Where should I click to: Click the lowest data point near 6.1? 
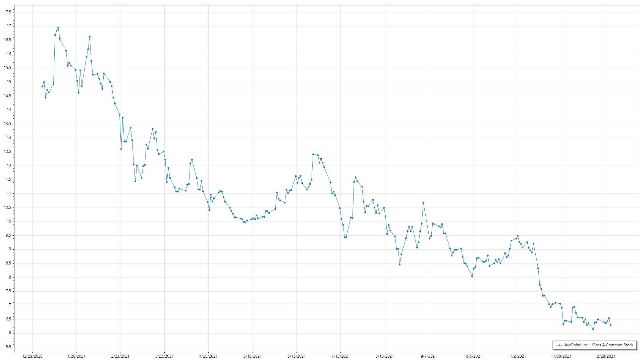tap(593, 329)
